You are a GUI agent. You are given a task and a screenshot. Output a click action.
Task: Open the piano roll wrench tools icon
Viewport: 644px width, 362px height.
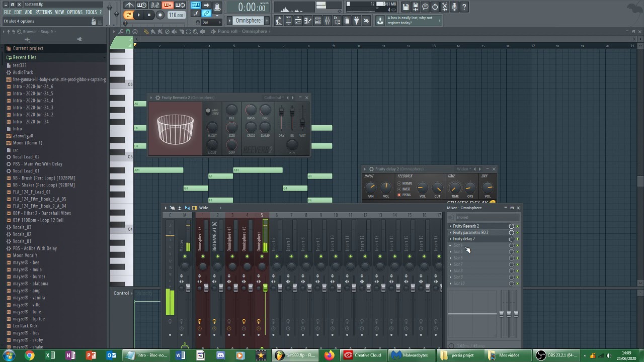(121, 31)
